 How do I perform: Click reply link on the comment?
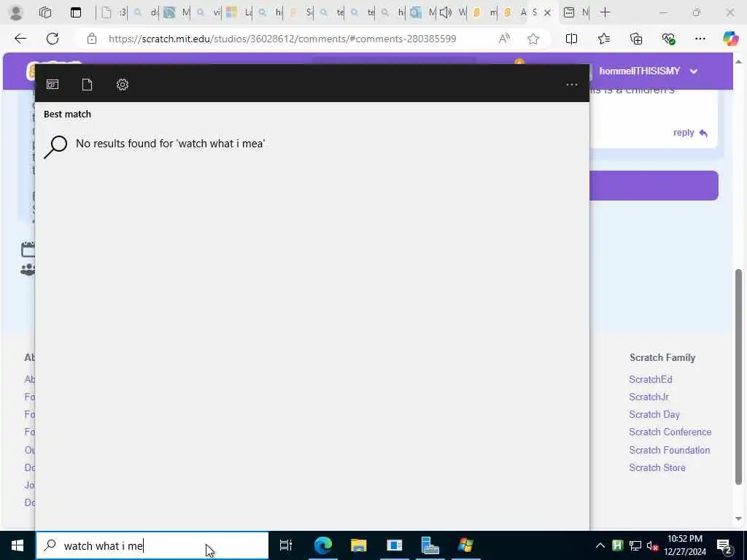click(x=690, y=133)
